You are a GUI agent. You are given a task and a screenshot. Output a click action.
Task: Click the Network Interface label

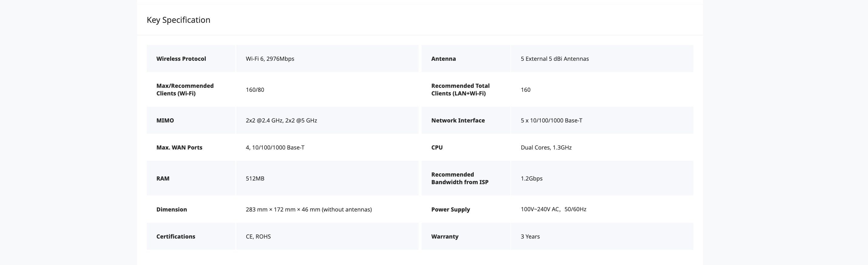458,121
